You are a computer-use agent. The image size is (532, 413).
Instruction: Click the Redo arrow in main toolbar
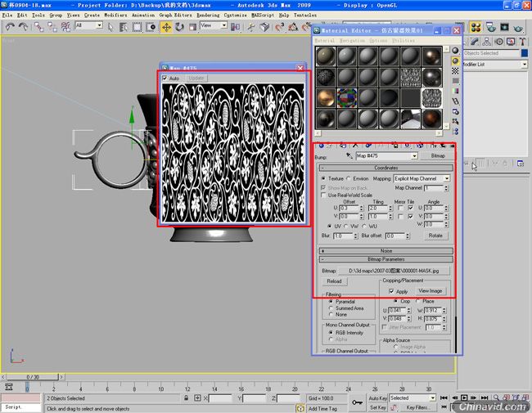tap(23, 27)
